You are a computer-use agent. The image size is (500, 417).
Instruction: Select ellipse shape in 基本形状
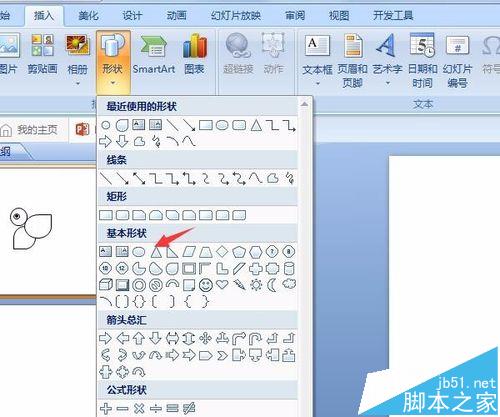139,252
